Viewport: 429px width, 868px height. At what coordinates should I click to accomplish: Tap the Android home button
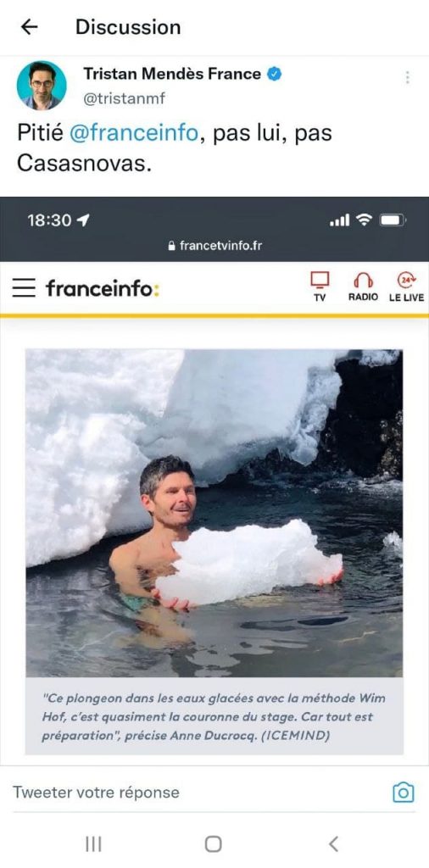point(213,843)
